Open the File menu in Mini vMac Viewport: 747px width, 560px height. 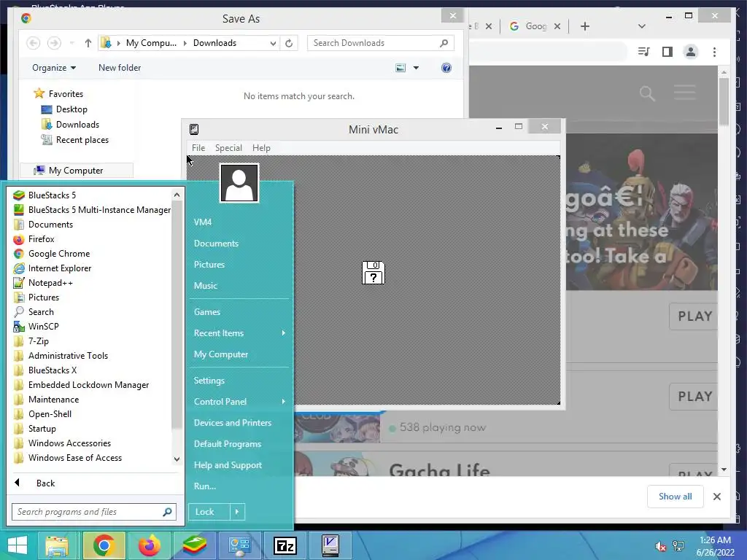click(198, 147)
